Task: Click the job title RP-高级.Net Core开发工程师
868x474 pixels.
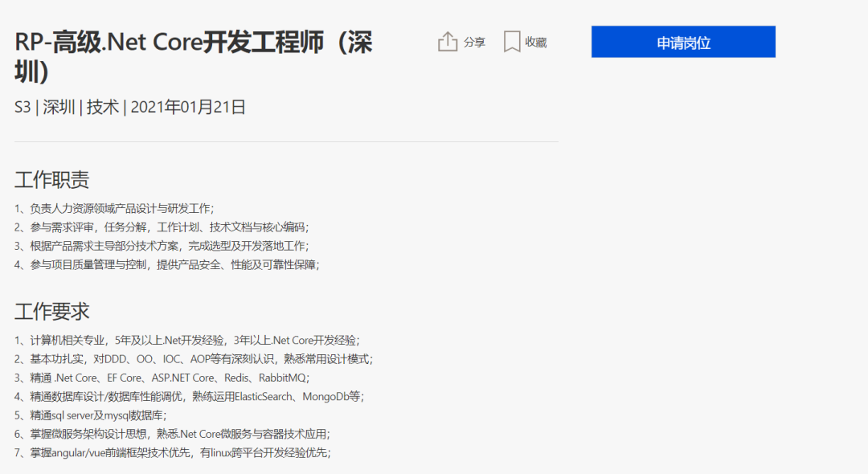Action: pos(193,57)
